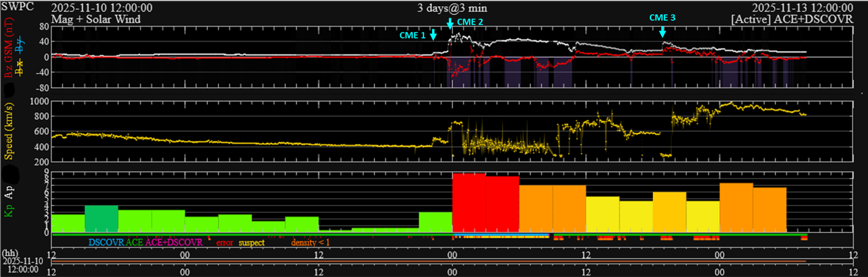
Task: Click the SWPC label in the corner
Action: click(17, 7)
